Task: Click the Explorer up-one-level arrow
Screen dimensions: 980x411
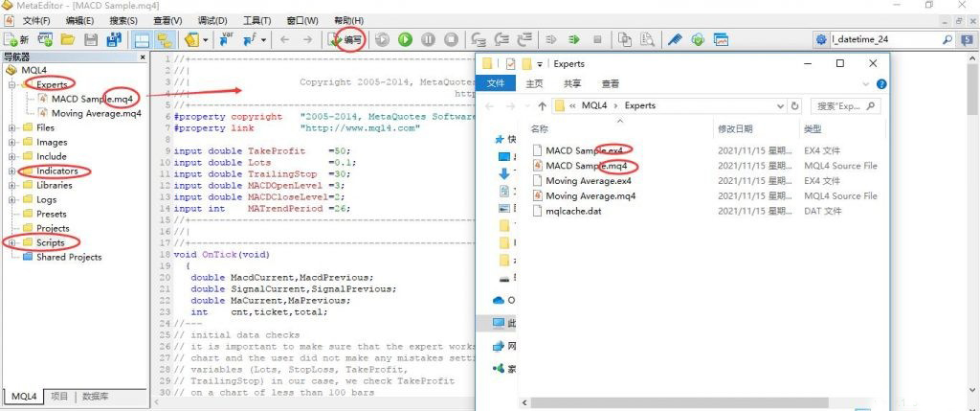Action: pos(542,105)
